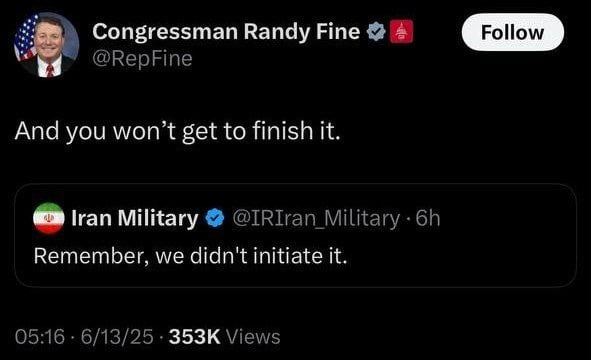This screenshot has height=360, width=591.
Task: Open the 'Iran Military' account name
Action: [x=135, y=218]
